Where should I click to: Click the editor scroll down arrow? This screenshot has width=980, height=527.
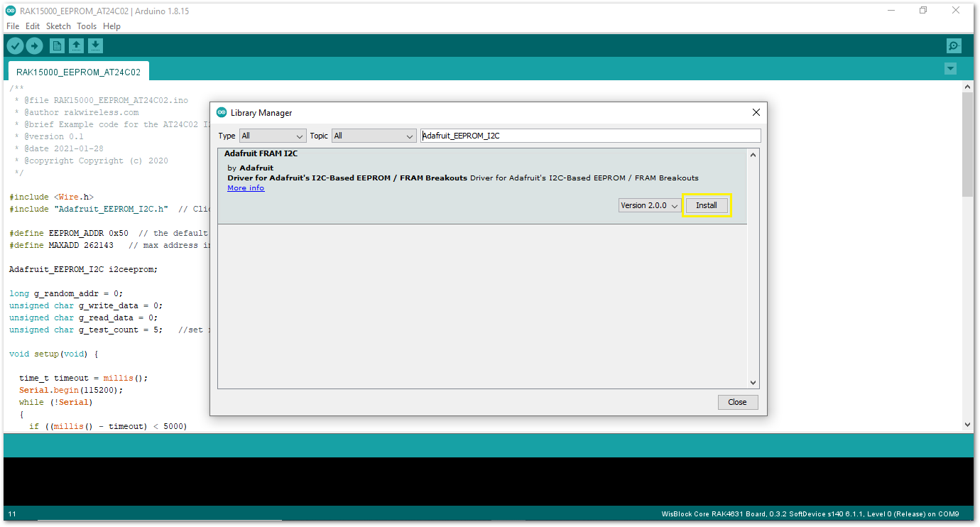coord(967,424)
